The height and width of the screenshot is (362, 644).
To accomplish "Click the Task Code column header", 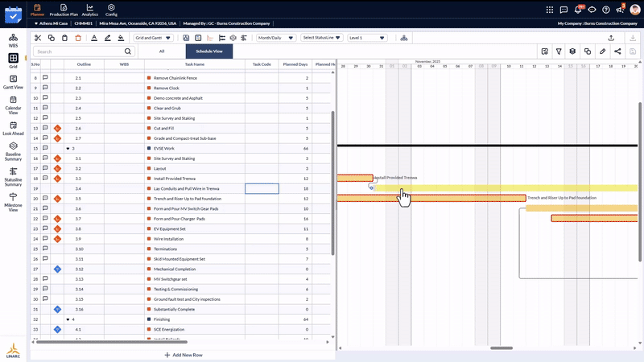I will (262, 64).
